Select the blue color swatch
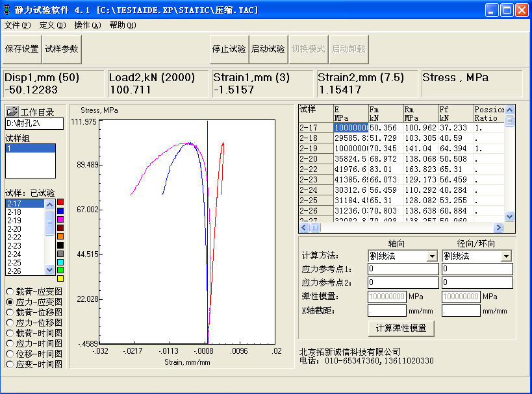 [x=60, y=211]
